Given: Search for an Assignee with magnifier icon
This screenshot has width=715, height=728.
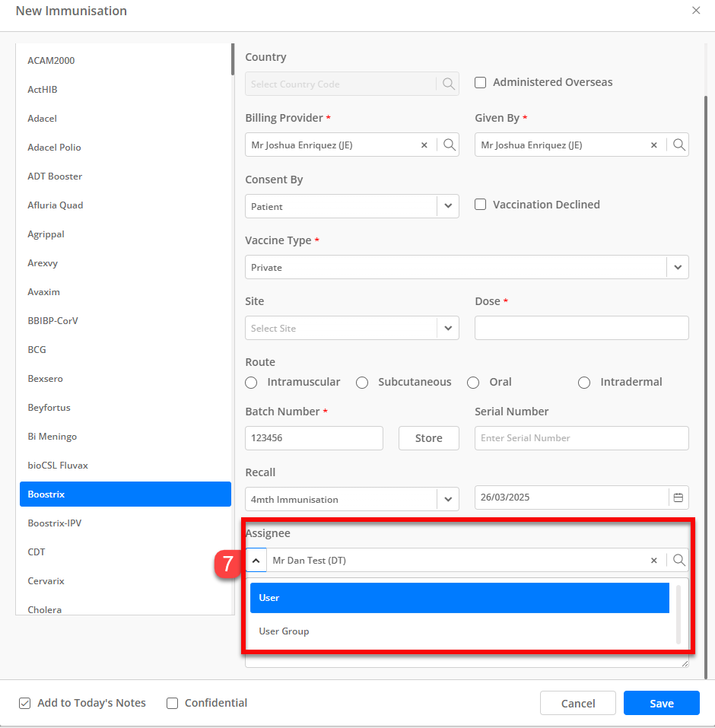Looking at the screenshot, I should click(x=678, y=560).
